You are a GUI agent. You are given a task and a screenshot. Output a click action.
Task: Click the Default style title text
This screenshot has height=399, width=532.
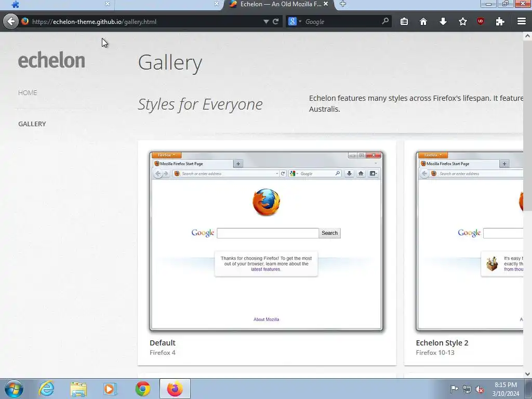pos(163,343)
